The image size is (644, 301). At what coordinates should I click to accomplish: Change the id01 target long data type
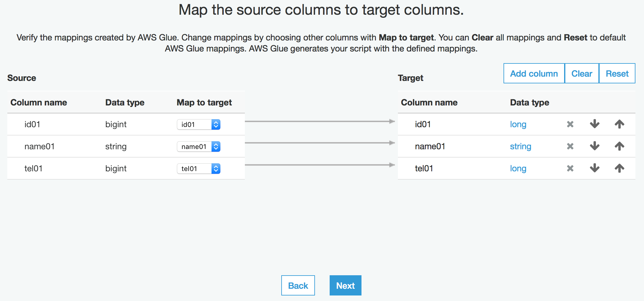tap(518, 124)
